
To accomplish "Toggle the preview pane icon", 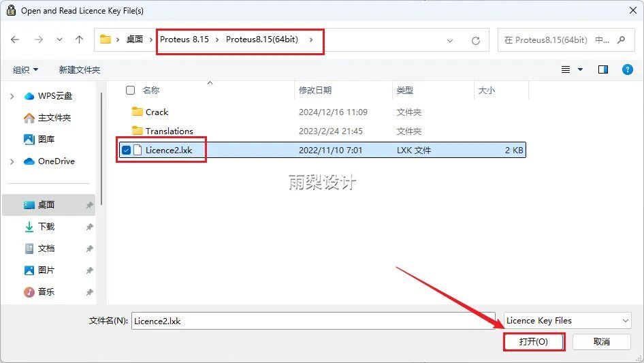I will (603, 69).
